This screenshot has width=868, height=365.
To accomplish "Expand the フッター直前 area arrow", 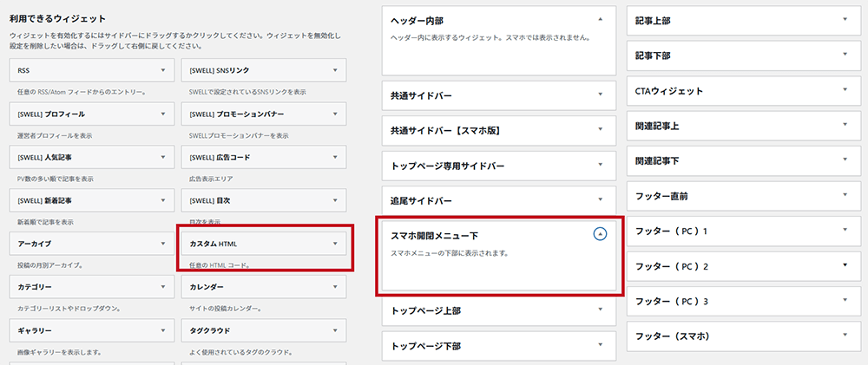I will 845,195.
